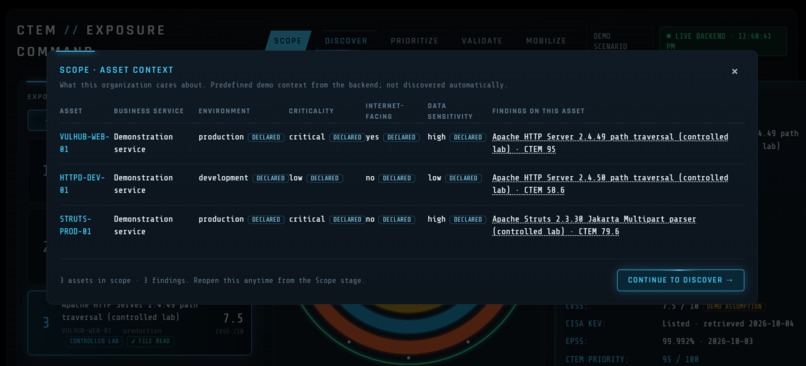Click File Read tag in background exposure card
Screen dimensions: 806x366
150,341
